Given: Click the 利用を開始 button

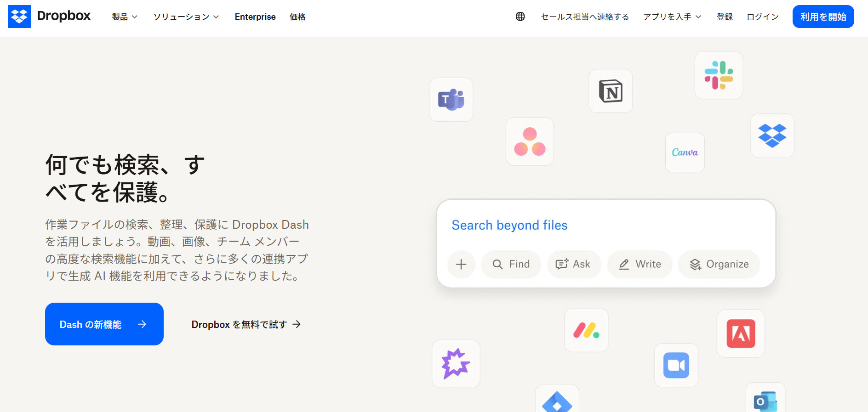Looking at the screenshot, I should [823, 17].
